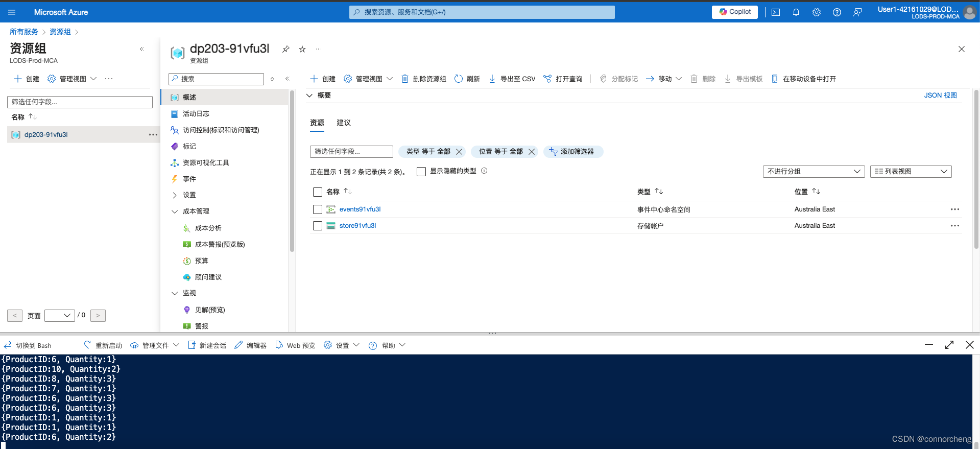Screen dimensions: 980x449
Task: Start new Cloud Shell session (新建会话)
Action: tap(207, 345)
